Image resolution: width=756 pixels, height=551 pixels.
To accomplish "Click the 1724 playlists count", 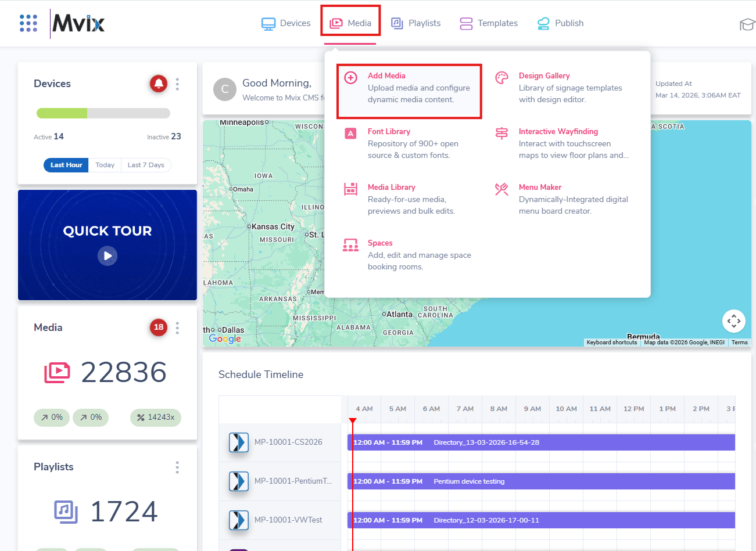I will point(124,512).
